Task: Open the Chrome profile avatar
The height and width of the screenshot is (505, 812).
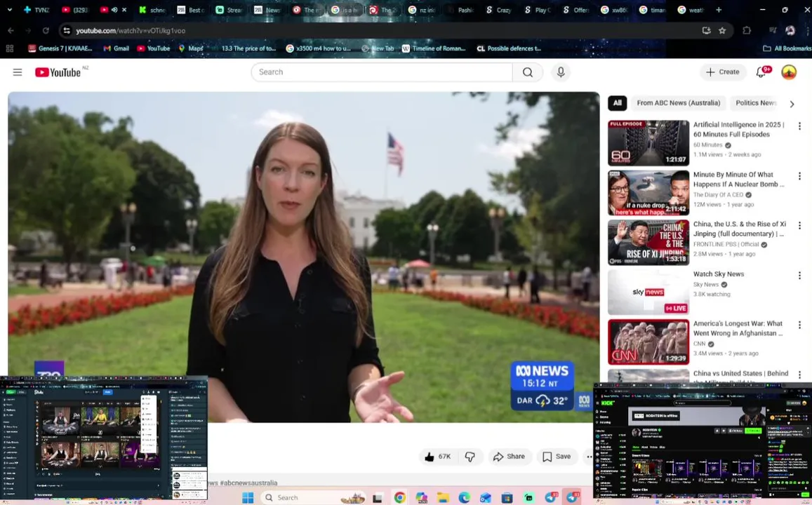Action: (790, 31)
